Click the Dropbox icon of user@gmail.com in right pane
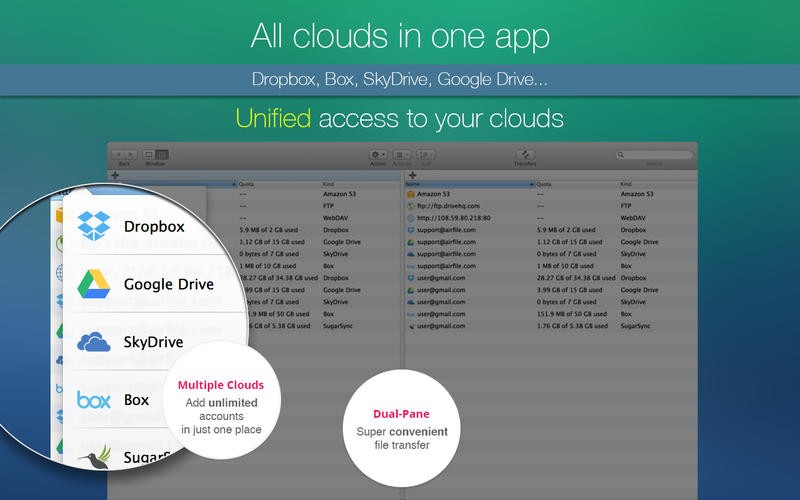This screenshot has width=800, height=500. (x=411, y=278)
